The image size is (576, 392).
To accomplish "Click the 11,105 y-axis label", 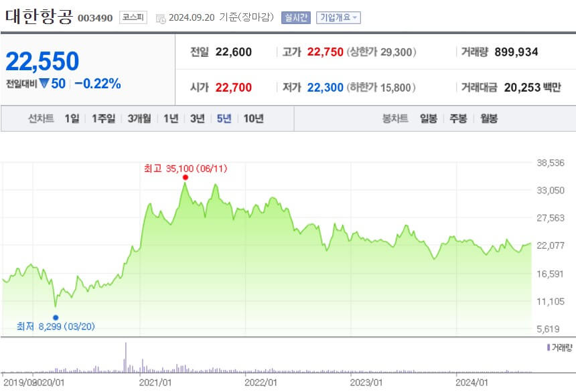I will click(x=551, y=302).
